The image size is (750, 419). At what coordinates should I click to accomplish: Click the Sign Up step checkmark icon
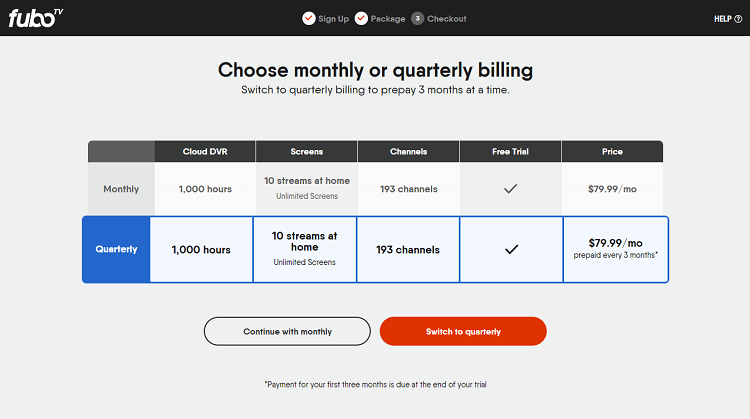[x=309, y=19]
